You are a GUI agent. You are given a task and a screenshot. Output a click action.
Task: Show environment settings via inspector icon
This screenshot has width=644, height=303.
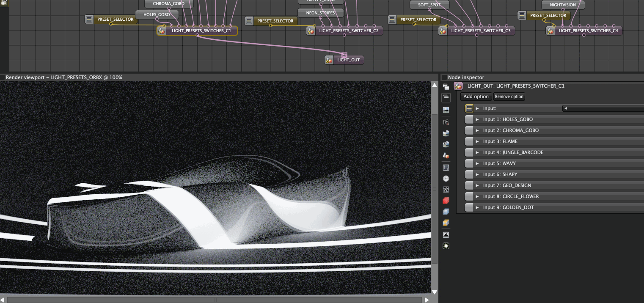pos(446,133)
